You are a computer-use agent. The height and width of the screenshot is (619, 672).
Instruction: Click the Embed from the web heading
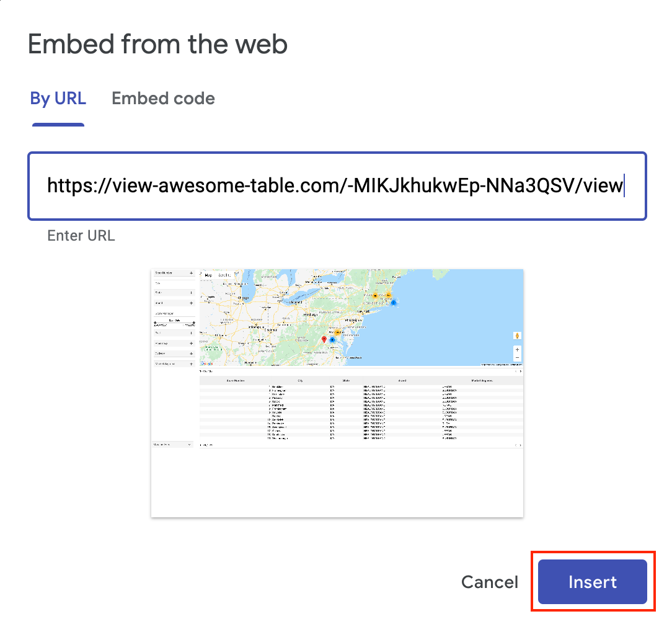pos(157,44)
